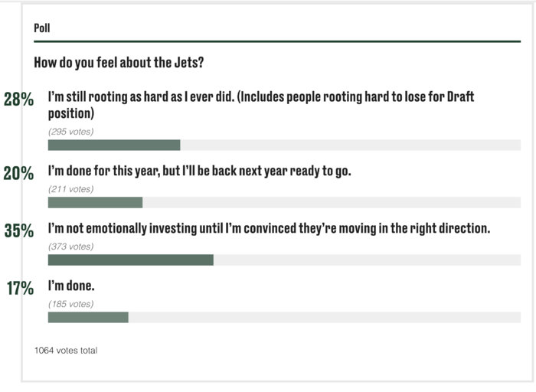Click the '(373 votes)' count text
Image resolution: width=536 pixels, height=392 pixels.
pos(70,247)
